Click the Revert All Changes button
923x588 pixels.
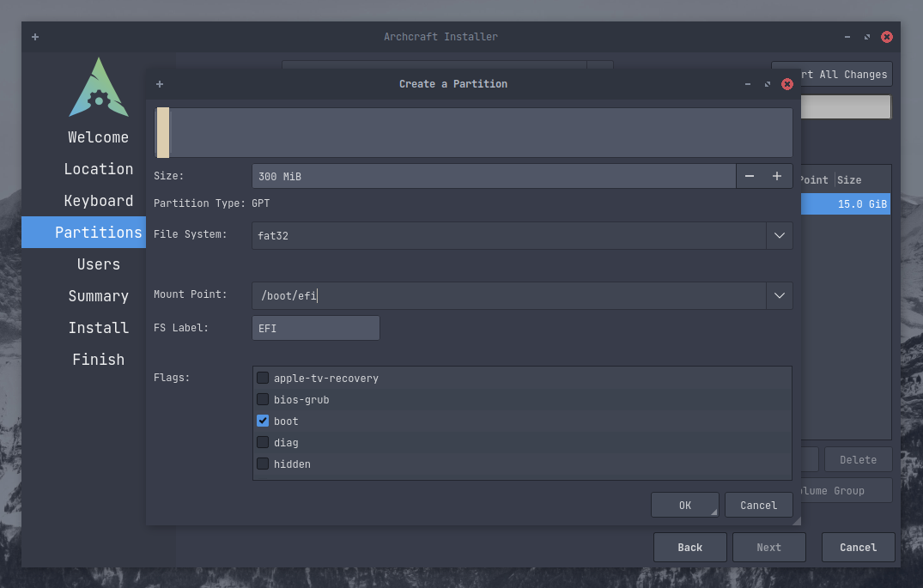coord(847,74)
